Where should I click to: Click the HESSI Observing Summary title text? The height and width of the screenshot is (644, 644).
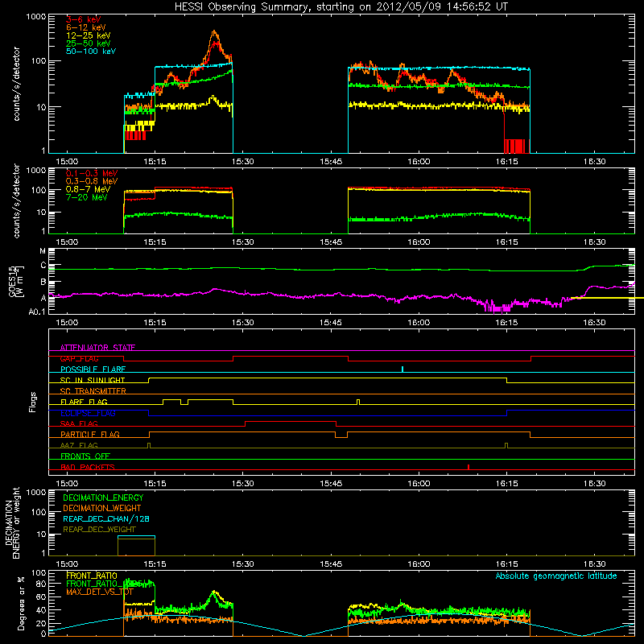pyautogui.click(x=341, y=7)
